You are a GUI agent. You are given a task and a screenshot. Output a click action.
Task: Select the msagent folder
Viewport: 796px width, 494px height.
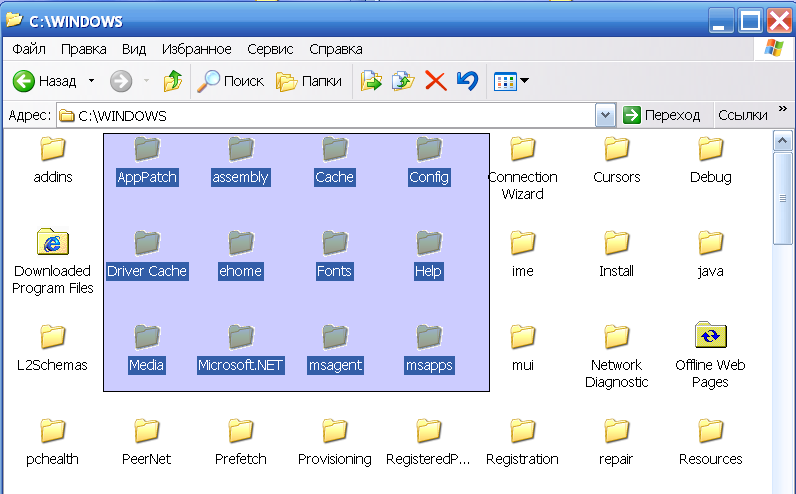(335, 349)
